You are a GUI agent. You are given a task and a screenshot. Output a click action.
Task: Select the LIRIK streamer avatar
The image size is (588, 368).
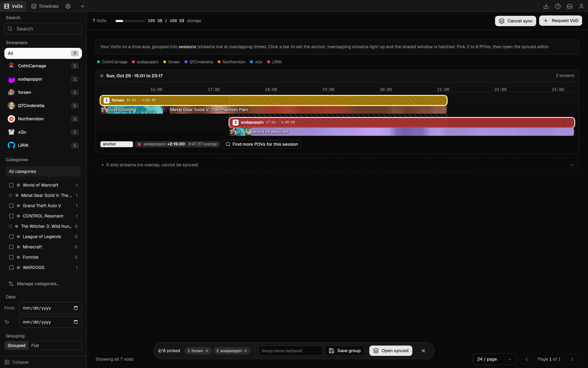click(x=11, y=145)
